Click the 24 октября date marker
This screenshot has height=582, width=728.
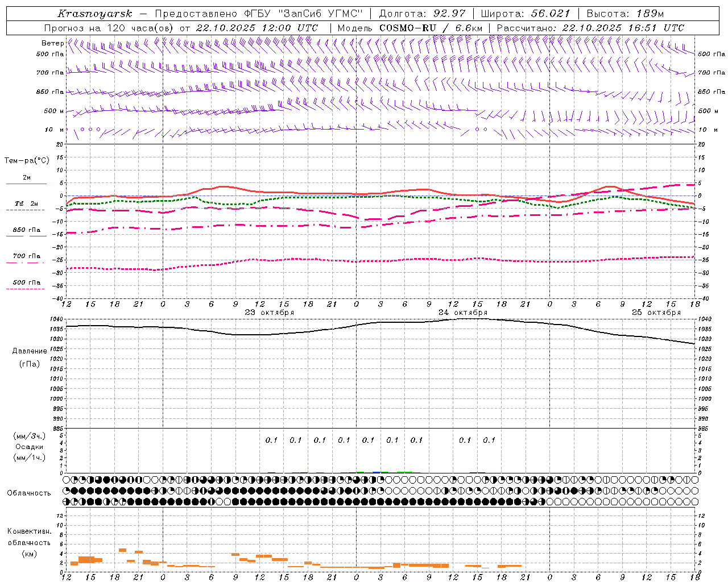pos(463,313)
